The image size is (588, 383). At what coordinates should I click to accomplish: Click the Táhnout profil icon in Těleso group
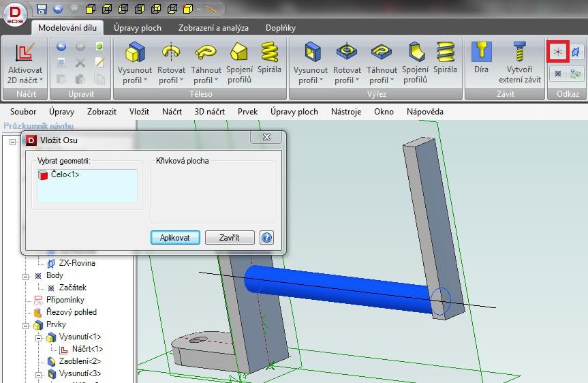pos(206,52)
